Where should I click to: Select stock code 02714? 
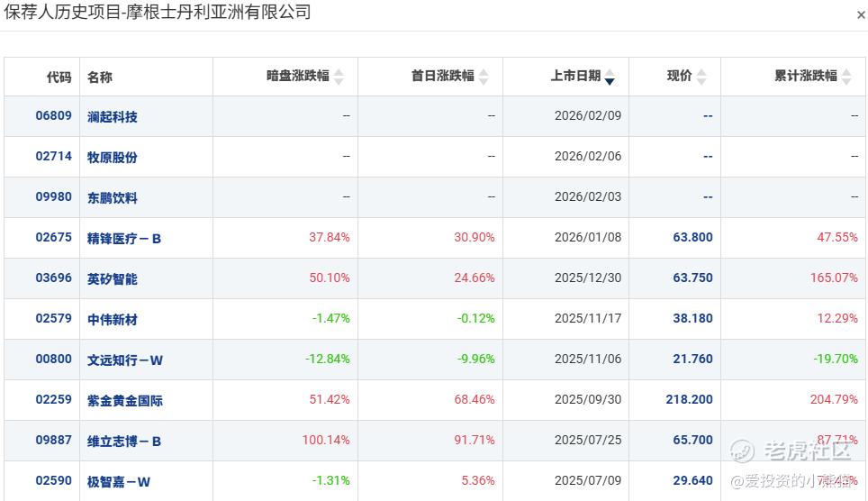coord(54,156)
